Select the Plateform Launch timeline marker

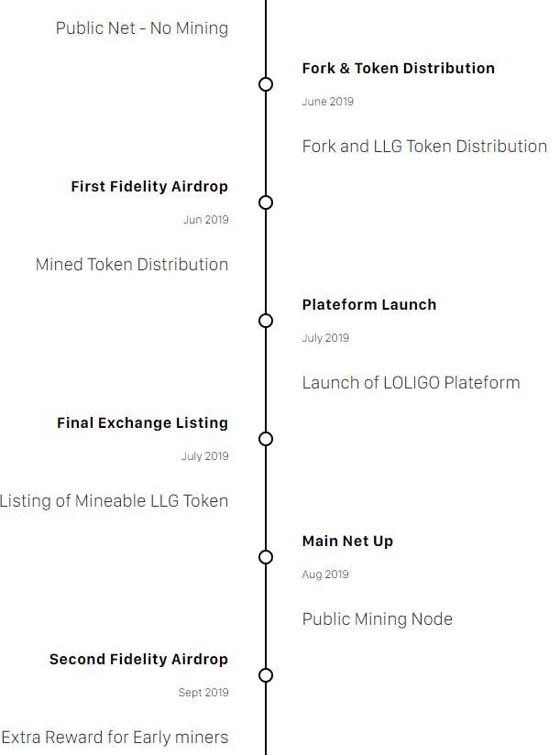(266, 321)
